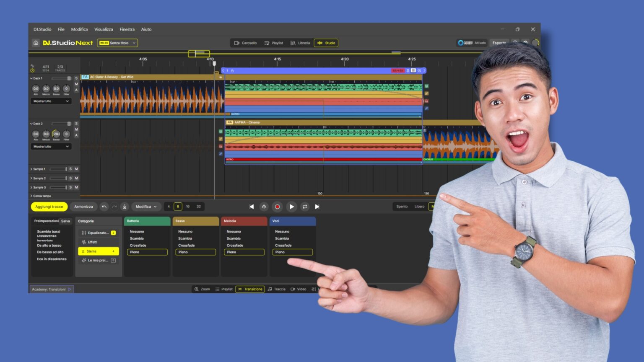The image size is (644, 362).
Task: Toggle loop playback icon
Action: 305,207
